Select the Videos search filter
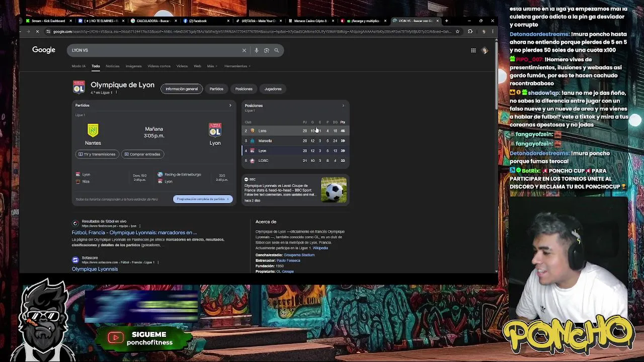The image size is (644, 362). (182, 66)
